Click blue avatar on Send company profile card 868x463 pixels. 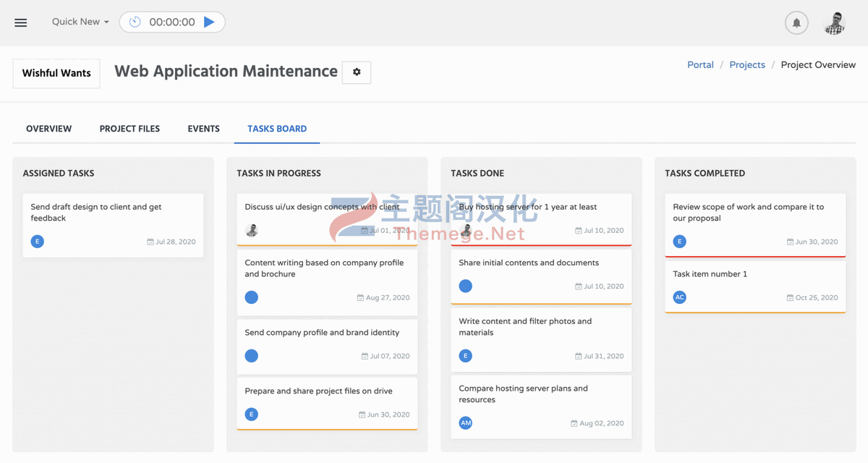(252, 356)
